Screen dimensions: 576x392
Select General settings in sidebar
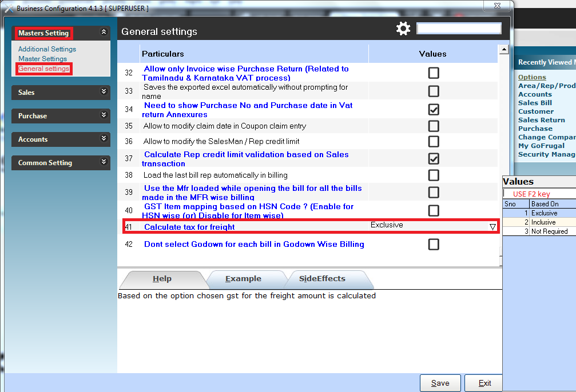(43, 69)
